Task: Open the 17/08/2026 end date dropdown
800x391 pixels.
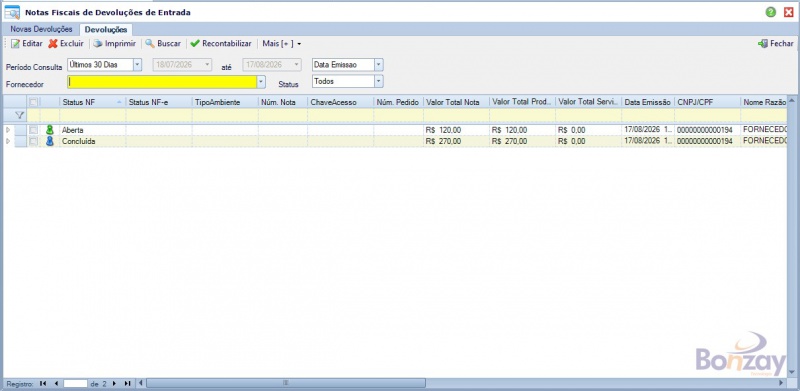Action: [297, 65]
